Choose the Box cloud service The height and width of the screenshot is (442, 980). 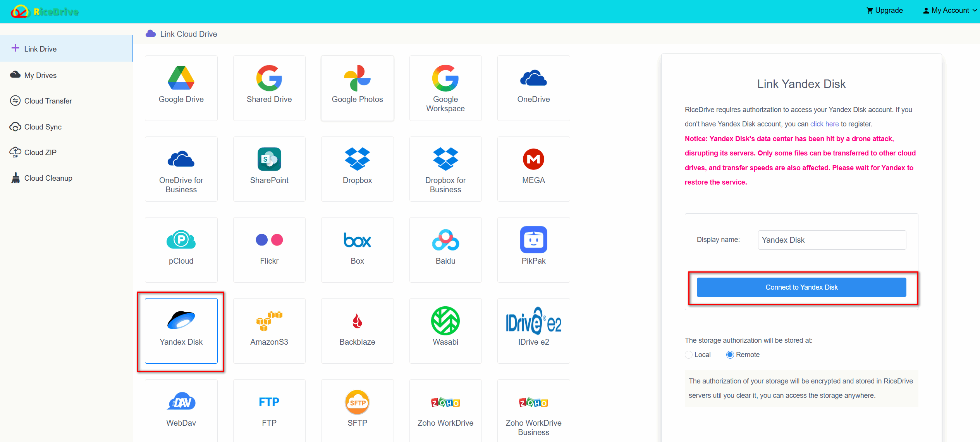pyautogui.click(x=357, y=250)
